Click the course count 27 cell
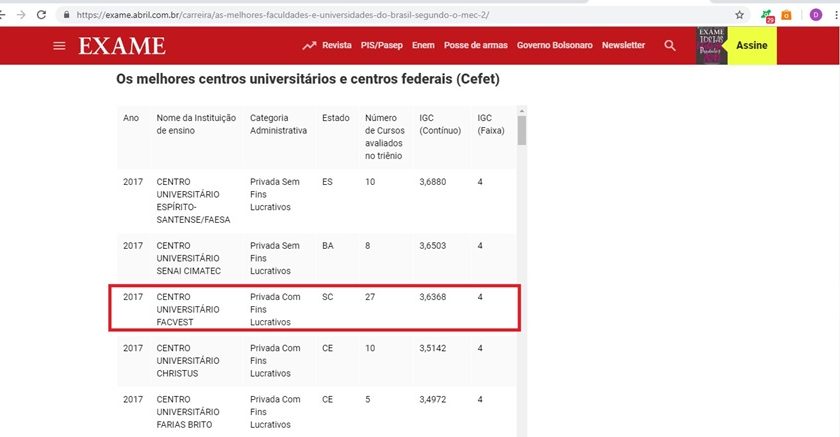 click(x=370, y=297)
